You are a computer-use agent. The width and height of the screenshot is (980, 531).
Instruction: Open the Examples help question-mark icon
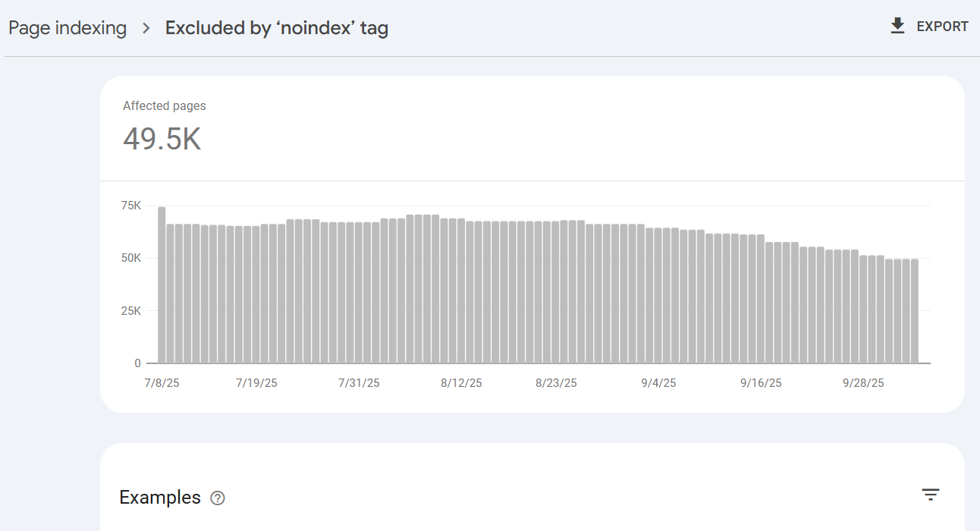point(218,498)
